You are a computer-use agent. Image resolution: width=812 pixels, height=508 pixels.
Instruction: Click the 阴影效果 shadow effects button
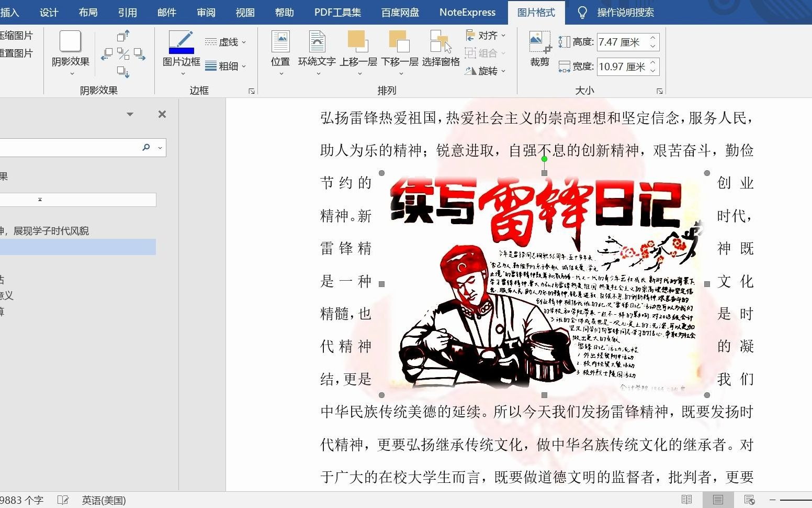[x=71, y=52]
